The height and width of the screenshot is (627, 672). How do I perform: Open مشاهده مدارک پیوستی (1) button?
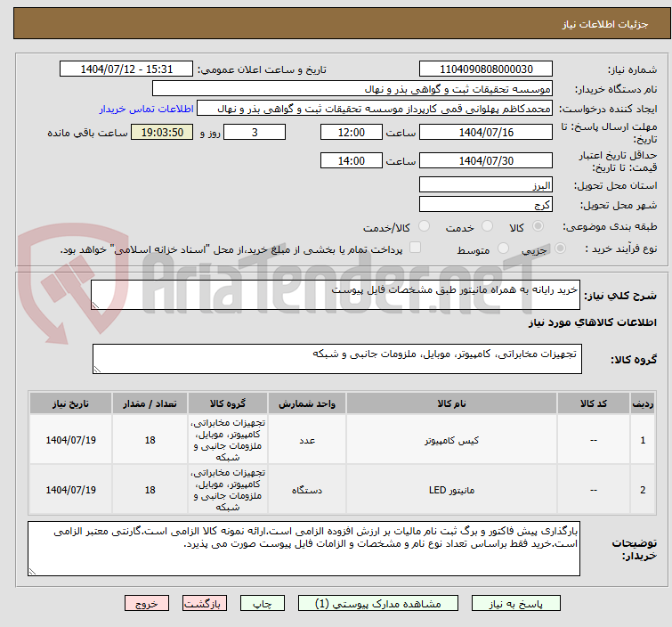(x=377, y=604)
